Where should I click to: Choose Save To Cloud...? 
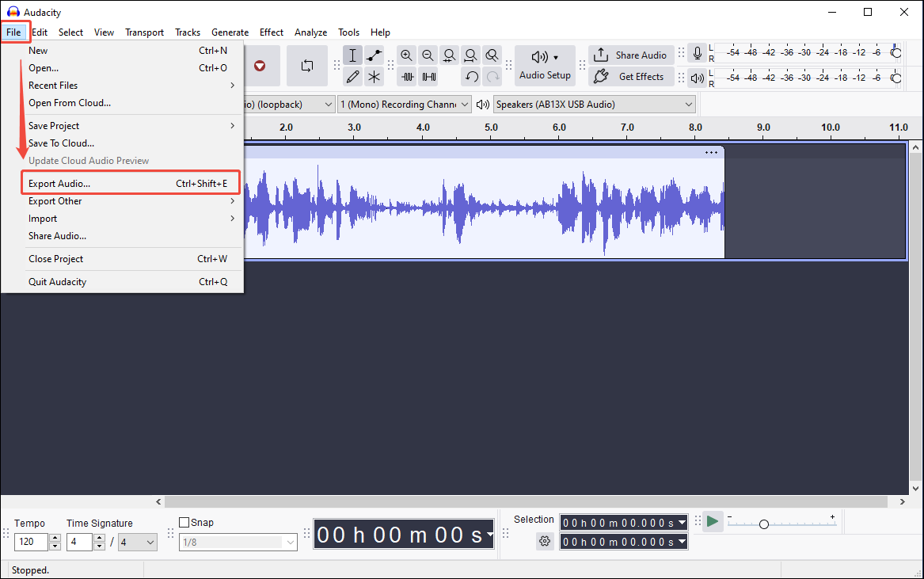tap(131, 143)
